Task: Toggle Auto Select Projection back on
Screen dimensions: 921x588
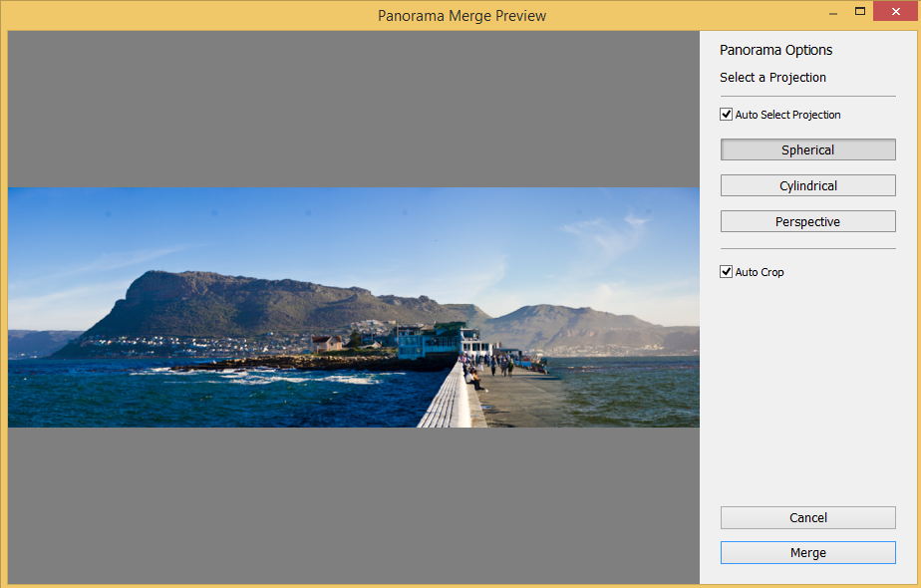Action: pos(727,114)
